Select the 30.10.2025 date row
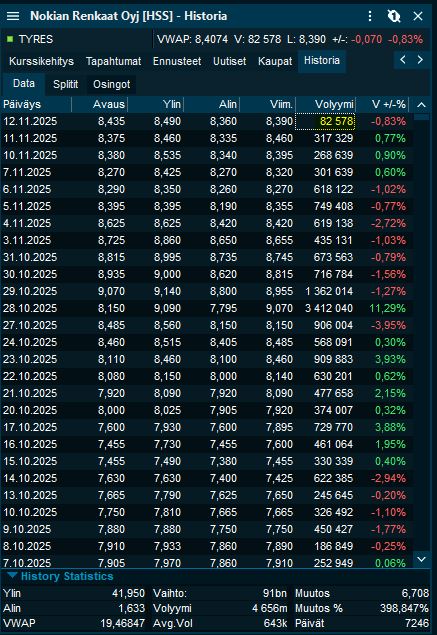This screenshot has height=635, width=437. [207, 275]
